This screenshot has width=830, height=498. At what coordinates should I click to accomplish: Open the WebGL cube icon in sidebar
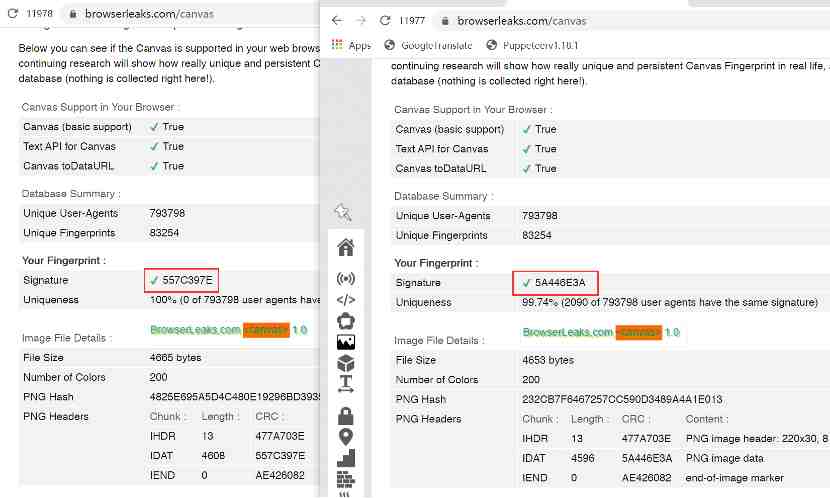tap(346, 363)
